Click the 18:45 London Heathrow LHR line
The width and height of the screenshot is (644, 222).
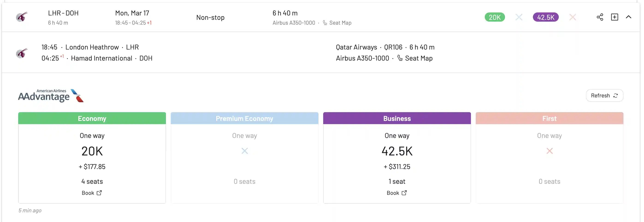pos(90,47)
